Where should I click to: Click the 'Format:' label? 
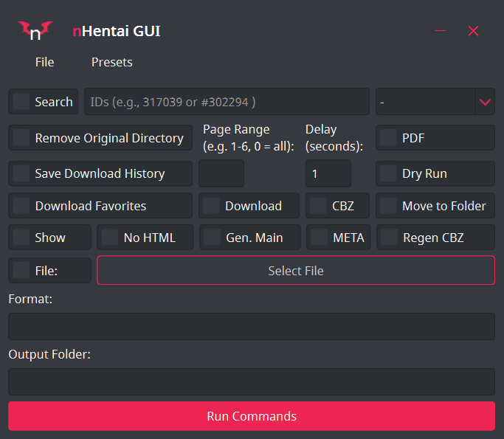pos(30,299)
